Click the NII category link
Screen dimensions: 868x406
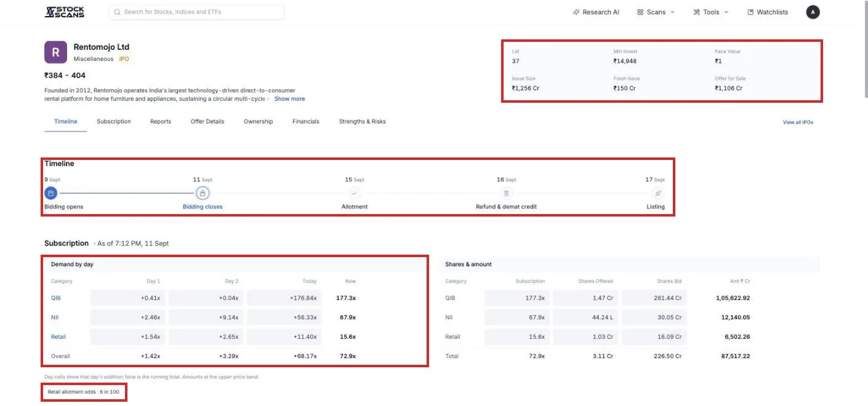(x=55, y=317)
